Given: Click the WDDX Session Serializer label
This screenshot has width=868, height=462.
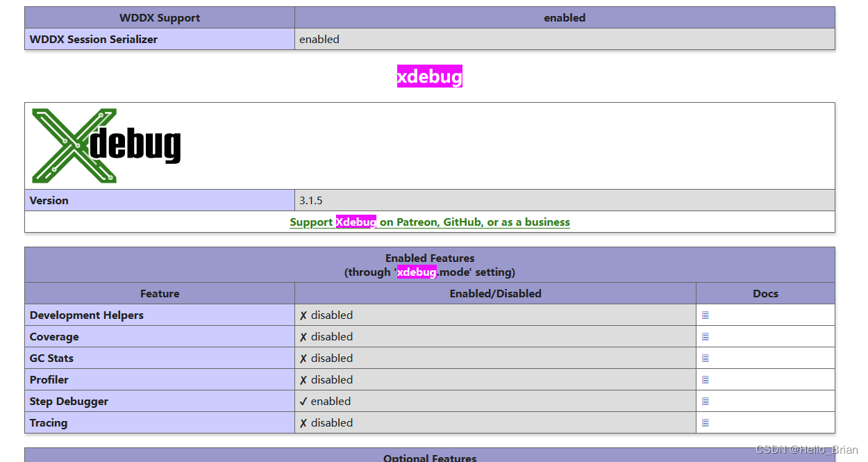Looking at the screenshot, I should (x=94, y=40).
